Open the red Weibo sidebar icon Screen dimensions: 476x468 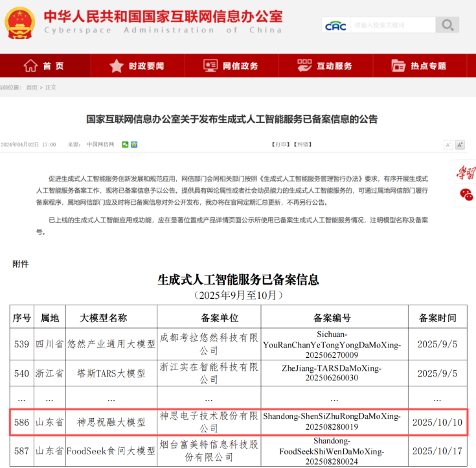point(466,194)
